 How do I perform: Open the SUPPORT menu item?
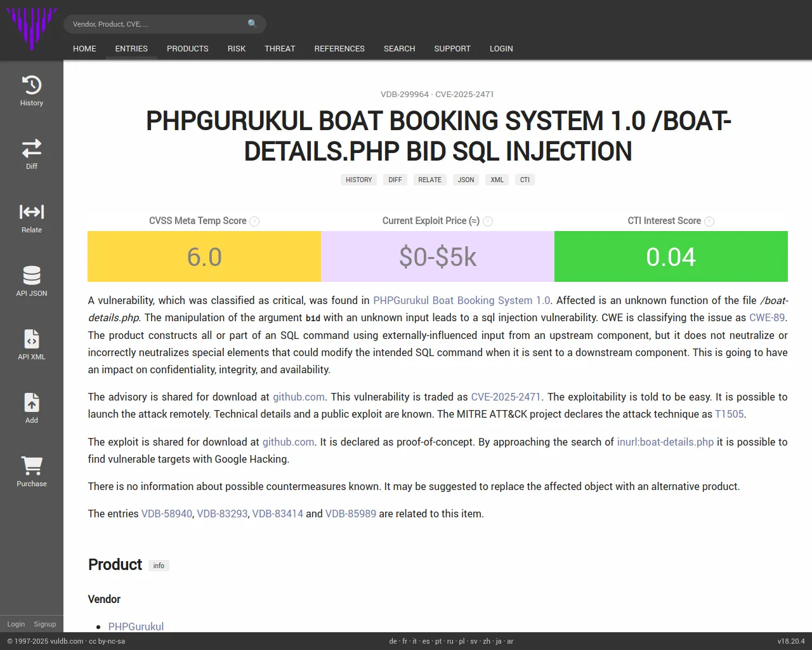[x=452, y=48]
